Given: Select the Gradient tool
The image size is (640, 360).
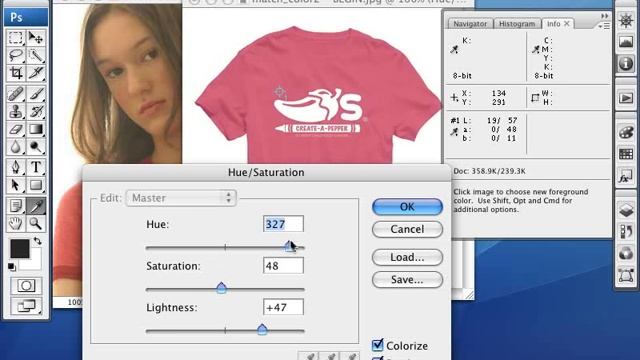Looking at the screenshot, I should [36, 129].
